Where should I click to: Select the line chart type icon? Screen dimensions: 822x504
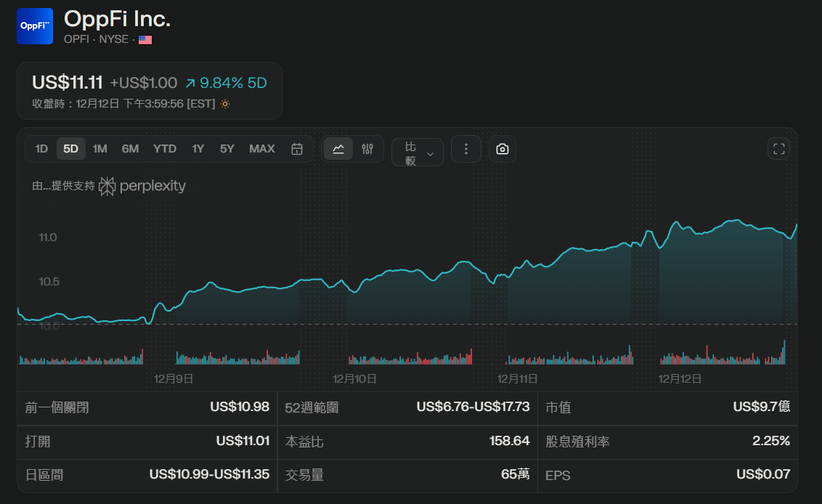(x=338, y=149)
